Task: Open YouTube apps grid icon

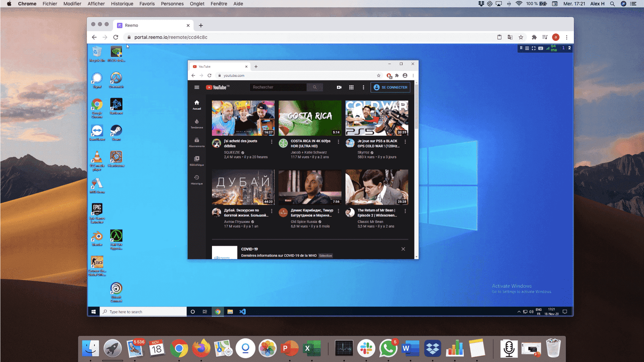Action: [351, 87]
